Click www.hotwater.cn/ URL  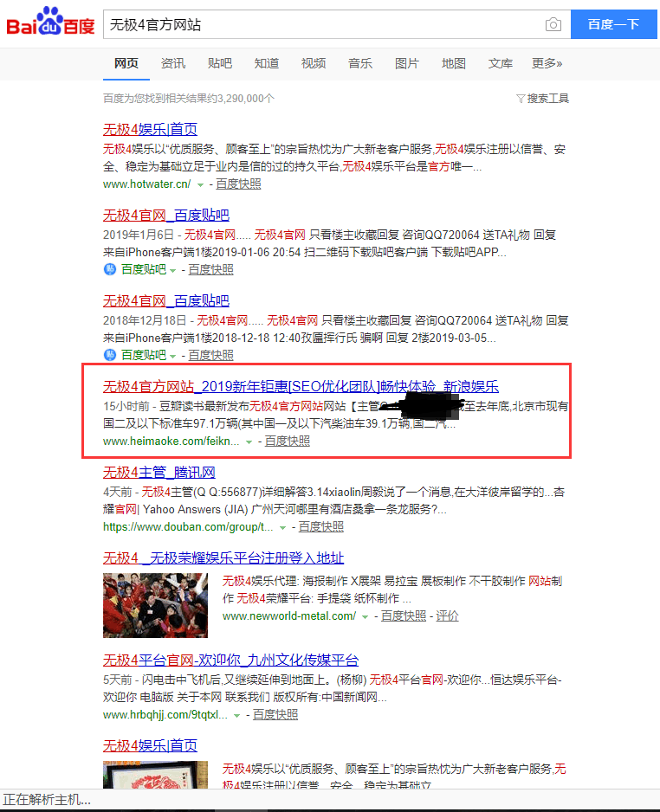pyautogui.click(x=146, y=184)
